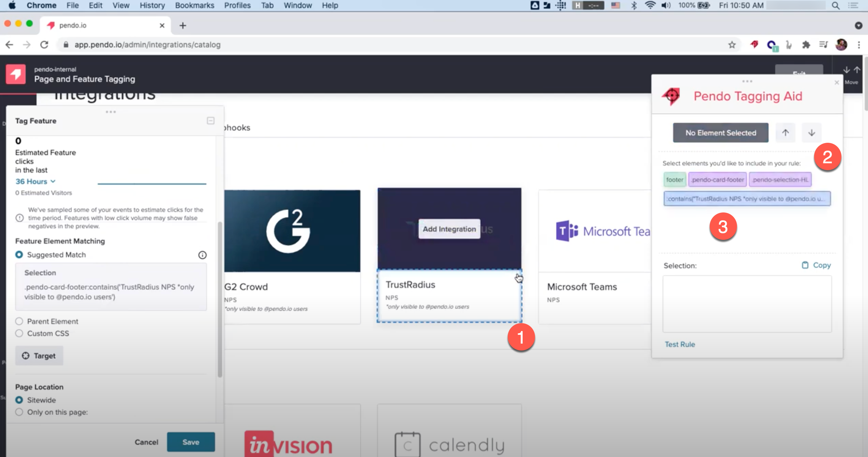Viewport: 868px width, 457px height.
Task: Open Chrome Edit menu
Action: (x=96, y=5)
